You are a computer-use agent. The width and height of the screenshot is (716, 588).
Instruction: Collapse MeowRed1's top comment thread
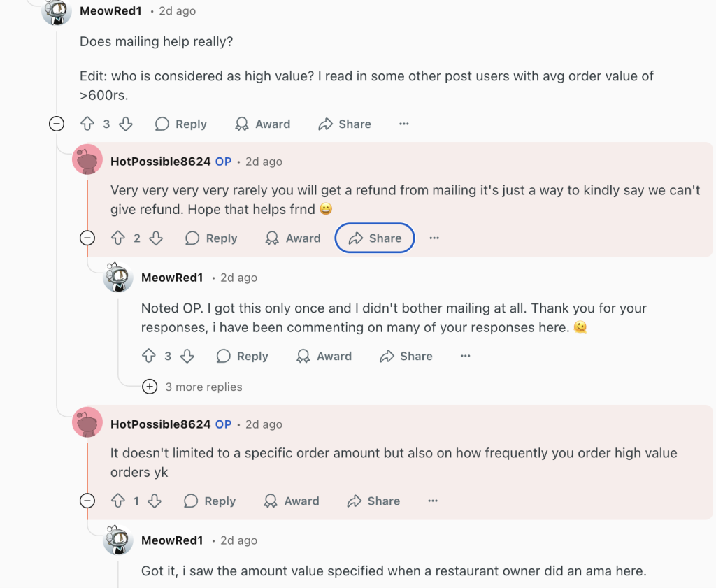point(57,124)
